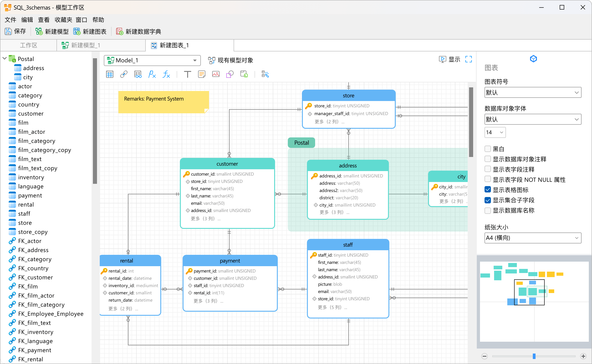
Task: Click the 显示 button label
Action: tap(454, 59)
